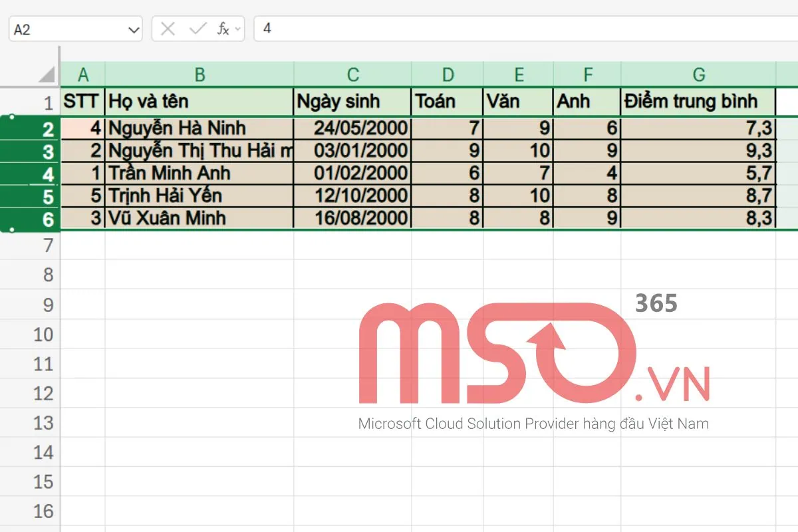Select the date cell 12/10/2000
Viewport: 798px width, 532px height.
point(352,196)
